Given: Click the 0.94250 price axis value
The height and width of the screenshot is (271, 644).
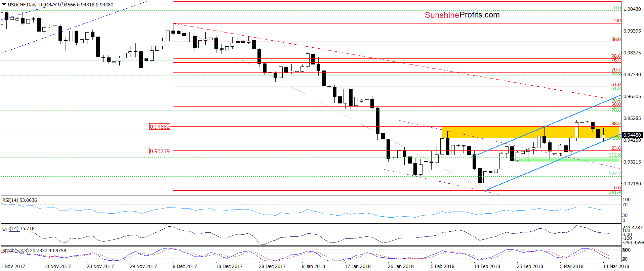Looking at the screenshot, I should point(632,140).
